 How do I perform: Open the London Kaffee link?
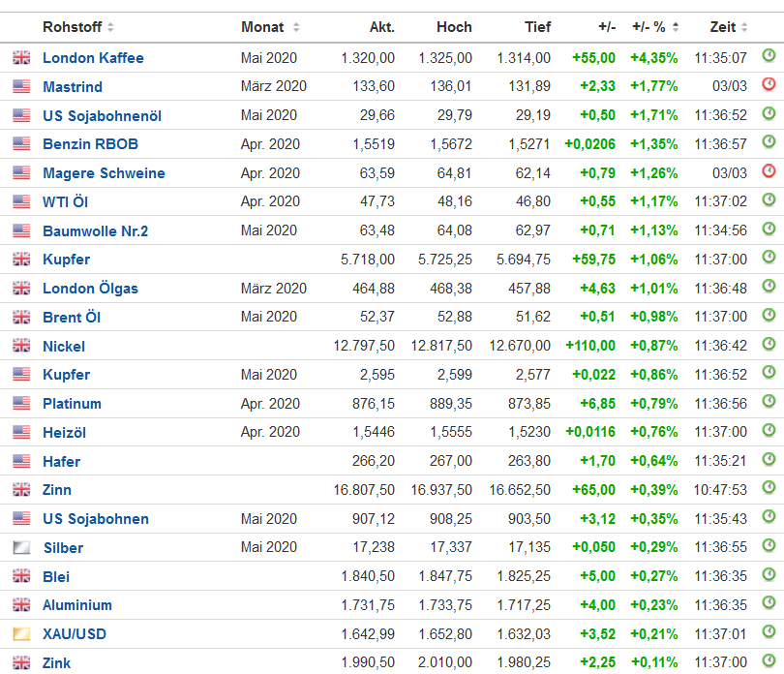94,58
